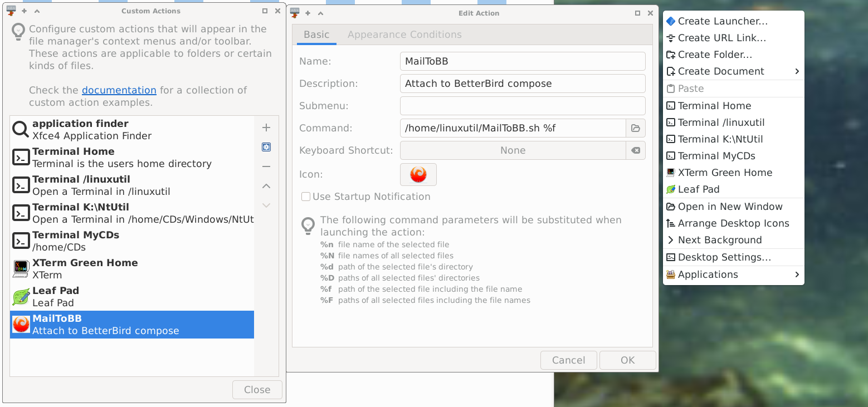Expand the Applications submenu
Viewport: 868px width, 407px height.
click(x=733, y=274)
